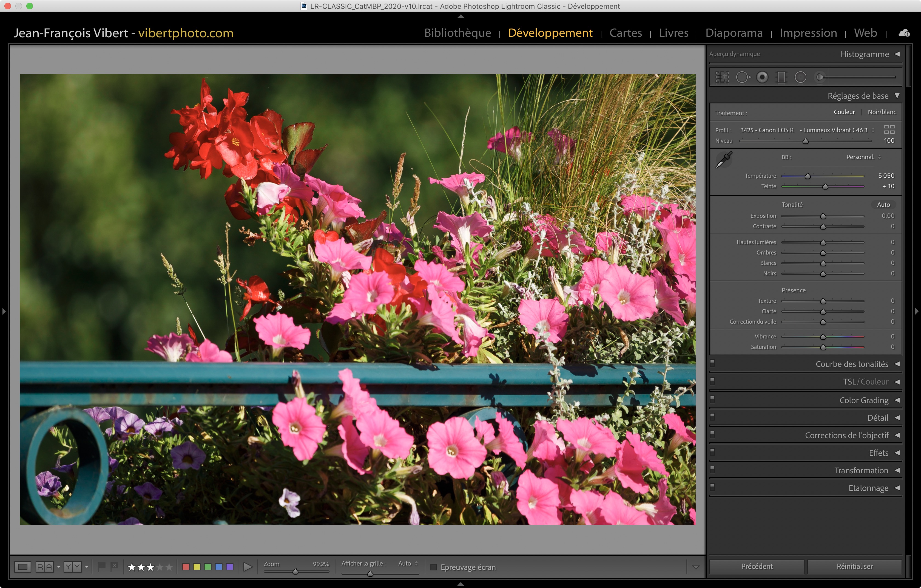Set rating to five stars
Viewport: 921px width, 588px height.
(169, 567)
